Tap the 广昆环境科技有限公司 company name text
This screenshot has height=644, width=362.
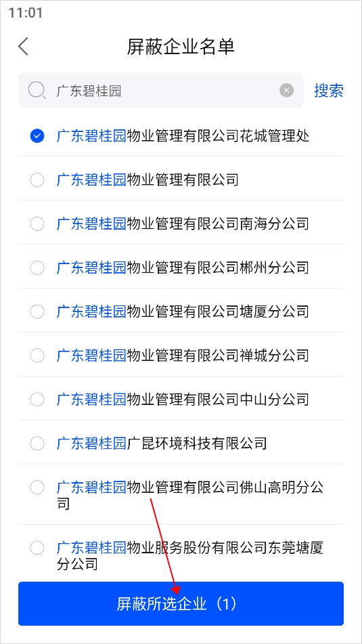coord(162,444)
